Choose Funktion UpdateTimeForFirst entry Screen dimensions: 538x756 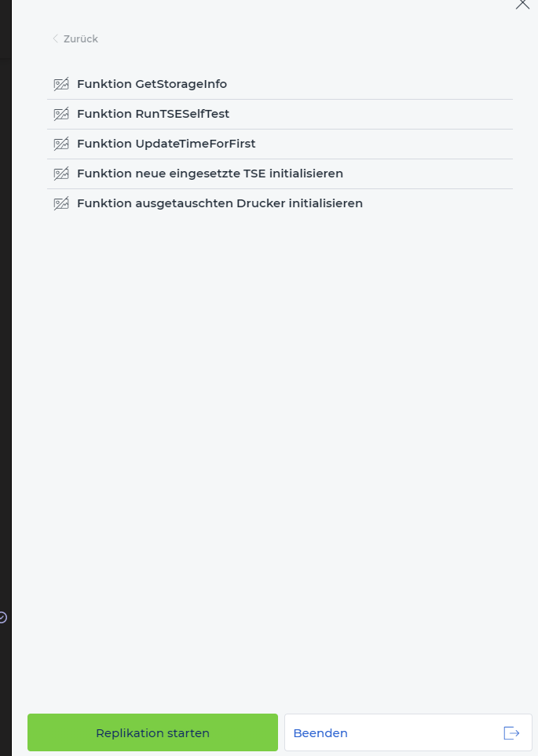click(x=280, y=144)
